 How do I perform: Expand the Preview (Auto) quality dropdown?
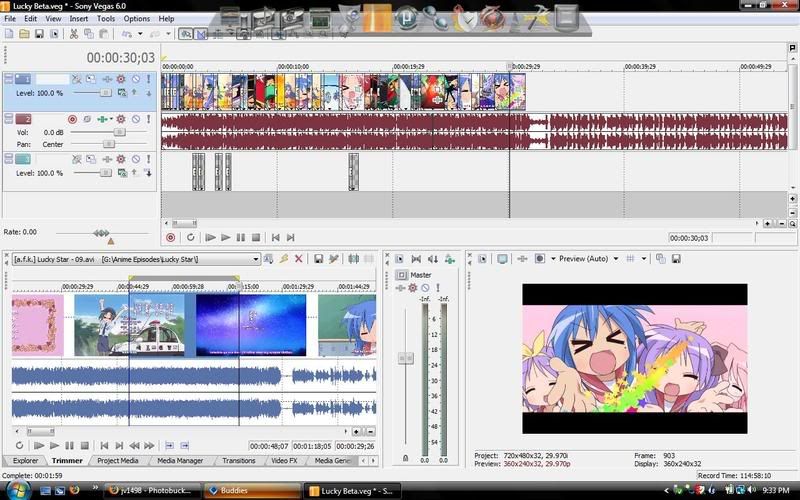coord(616,258)
